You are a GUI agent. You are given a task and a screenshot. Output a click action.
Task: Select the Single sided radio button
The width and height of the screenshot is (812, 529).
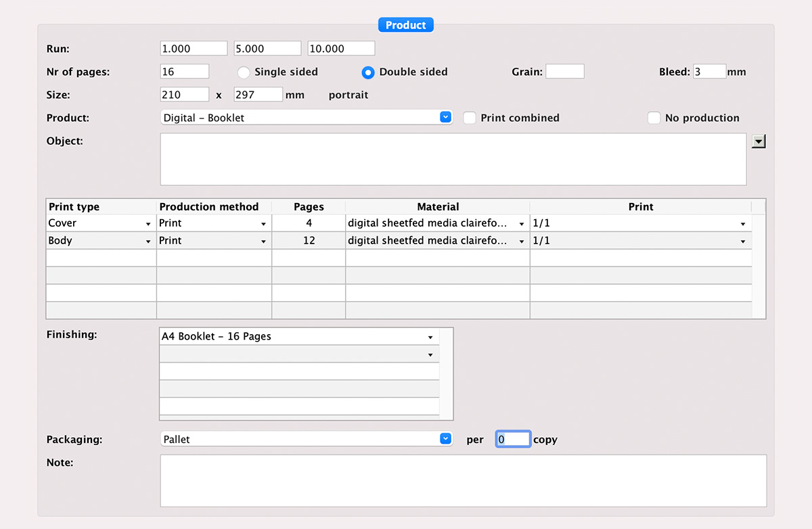(x=244, y=72)
